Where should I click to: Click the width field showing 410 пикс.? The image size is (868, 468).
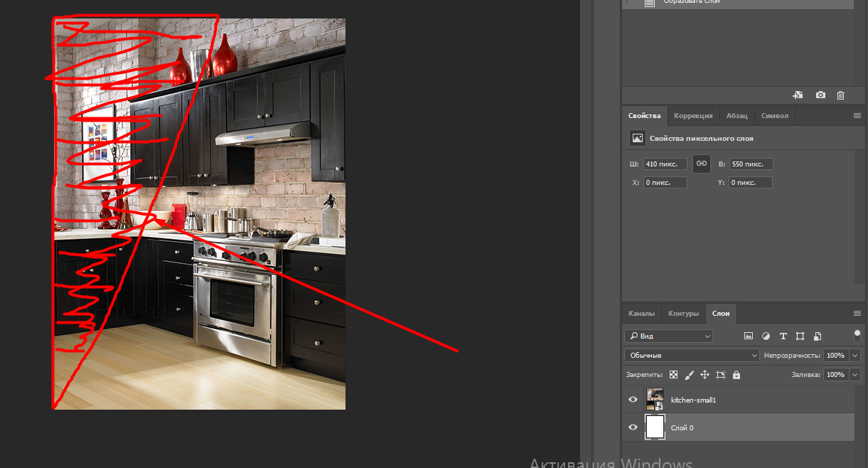(665, 164)
